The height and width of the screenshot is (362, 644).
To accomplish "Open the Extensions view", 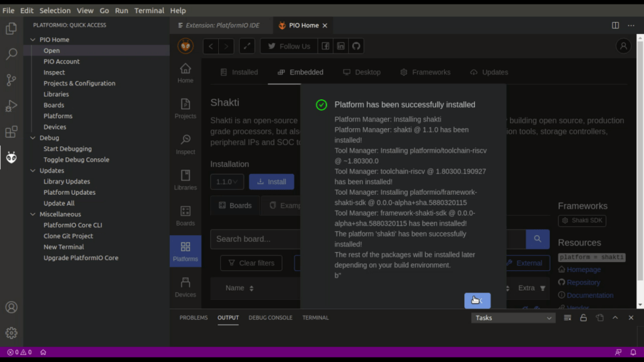I will tap(11, 132).
